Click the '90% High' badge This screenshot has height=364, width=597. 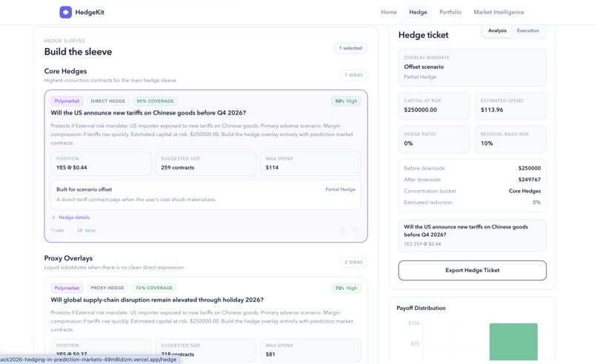point(346,101)
